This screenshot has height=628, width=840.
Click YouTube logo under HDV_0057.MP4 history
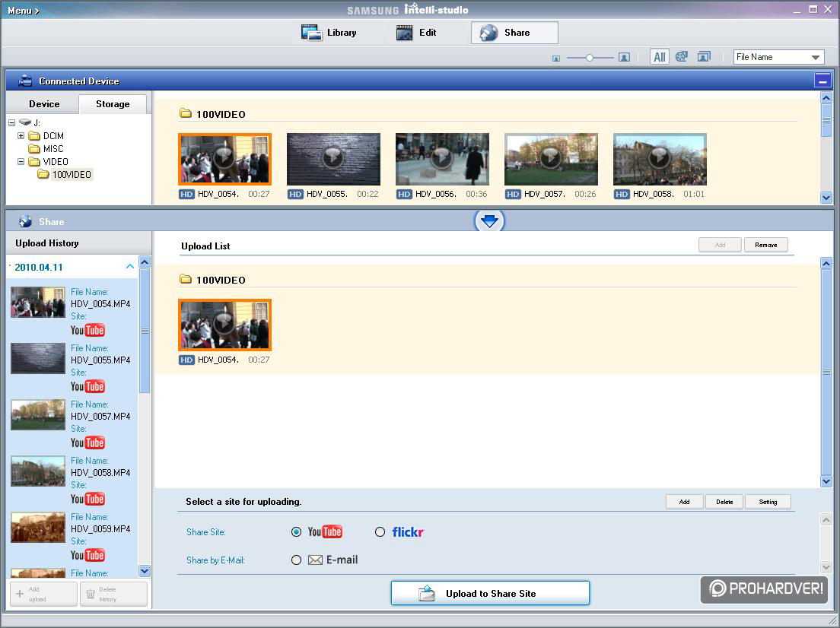[x=87, y=442]
